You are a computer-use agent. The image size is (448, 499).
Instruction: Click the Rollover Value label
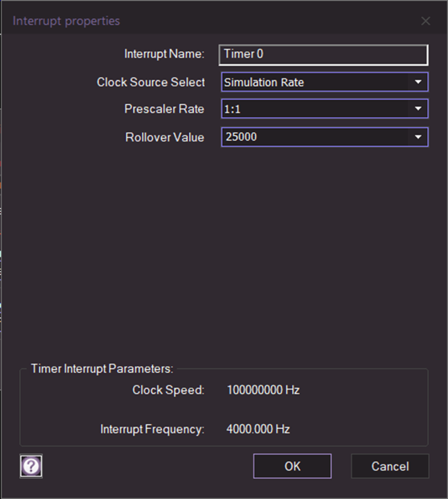click(x=165, y=137)
